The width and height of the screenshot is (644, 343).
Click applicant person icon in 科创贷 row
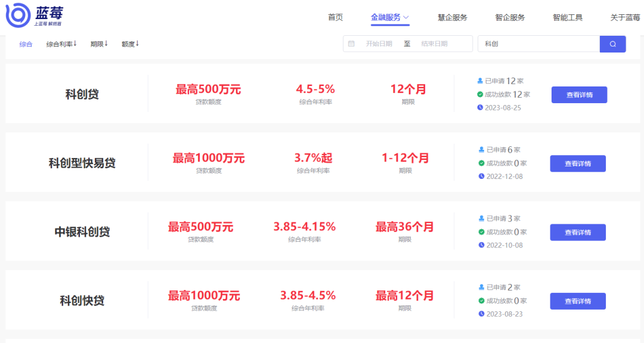480,81
